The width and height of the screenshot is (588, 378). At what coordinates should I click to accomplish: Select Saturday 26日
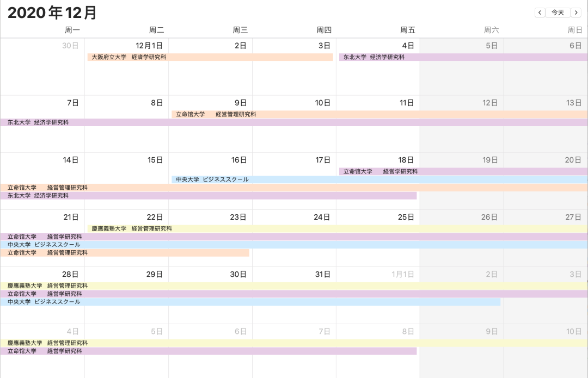coord(490,217)
